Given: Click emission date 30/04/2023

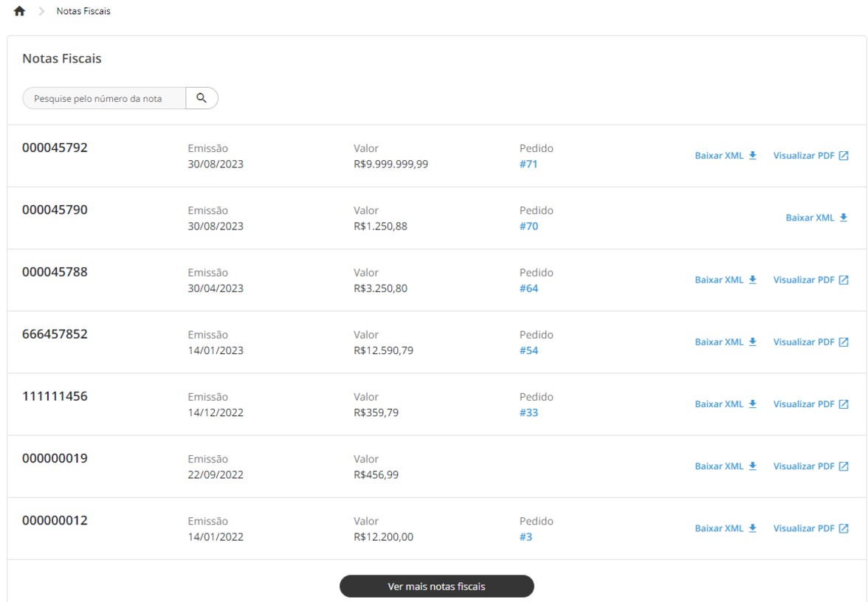Looking at the screenshot, I should pyautogui.click(x=216, y=288).
